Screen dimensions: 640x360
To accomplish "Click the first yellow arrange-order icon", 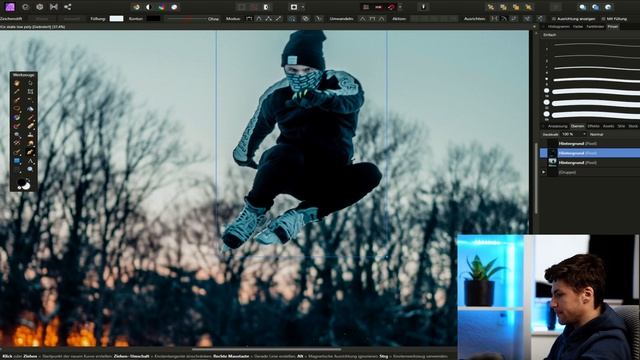I will (x=491, y=7).
